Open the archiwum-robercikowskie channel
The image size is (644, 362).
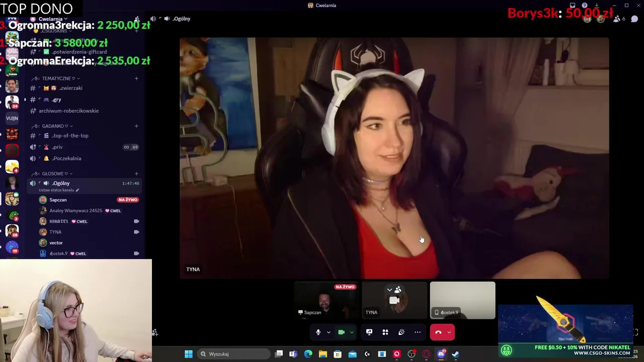tap(85, 111)
